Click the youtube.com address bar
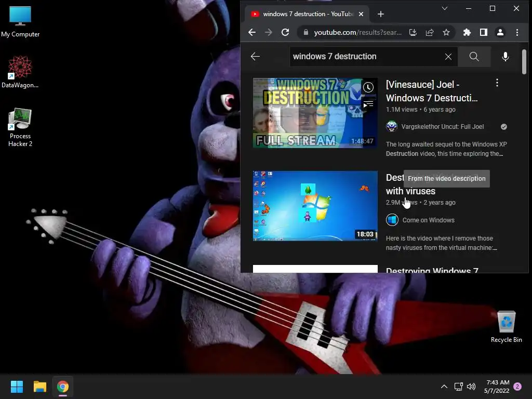This screenshot has height=399, width=532. point(357,32)
